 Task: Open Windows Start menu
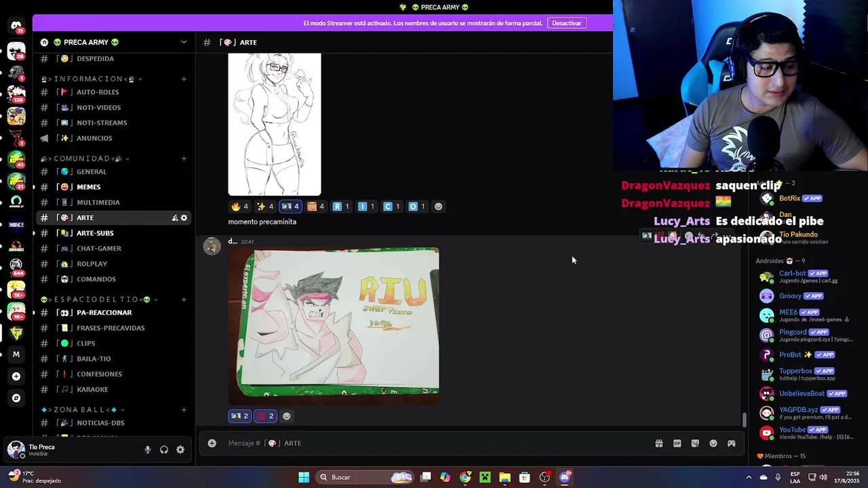pyautogui.click(x=304, y=477)
